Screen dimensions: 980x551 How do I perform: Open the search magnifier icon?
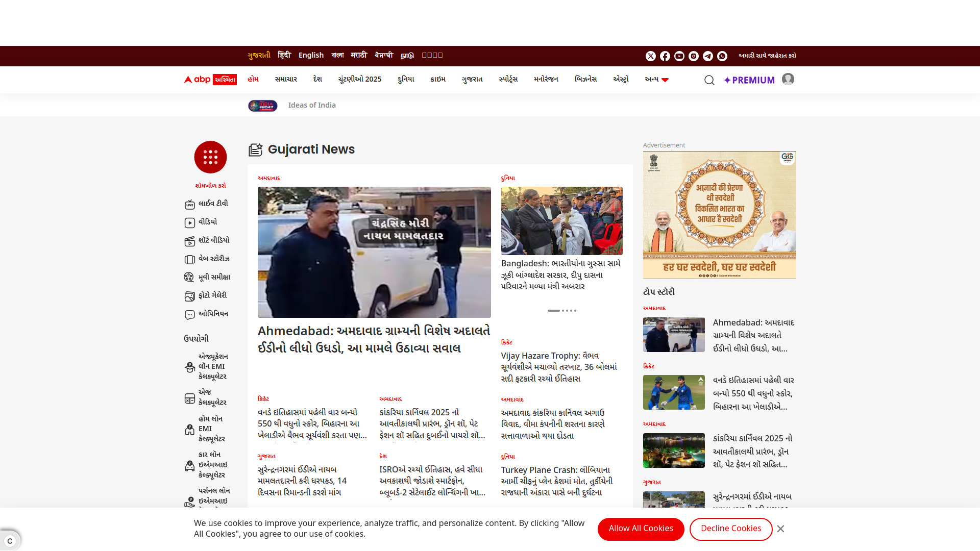tap(709, 80)
